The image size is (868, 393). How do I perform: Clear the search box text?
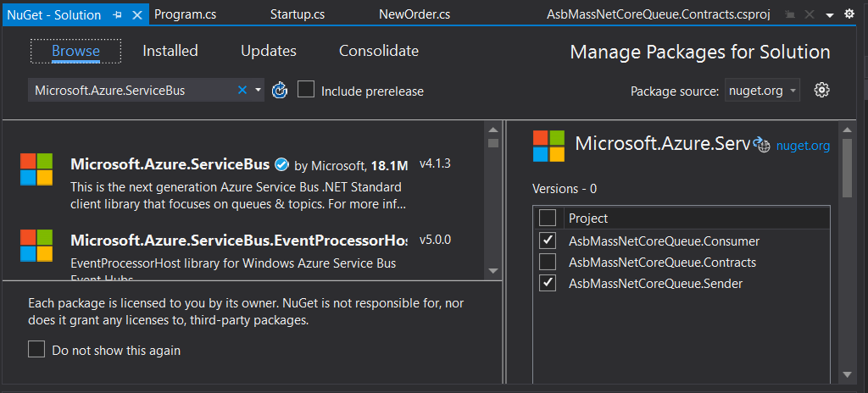coord(242,90)
